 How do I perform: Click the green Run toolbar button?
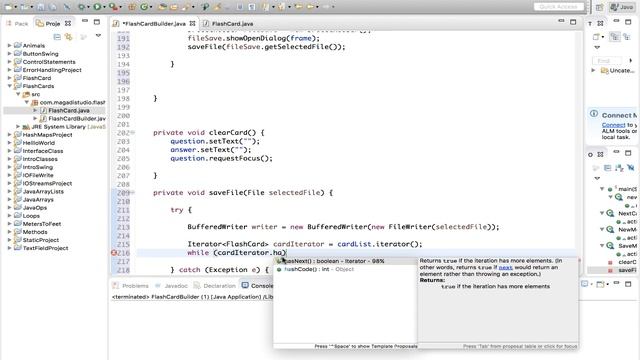[x=97, y=7]
